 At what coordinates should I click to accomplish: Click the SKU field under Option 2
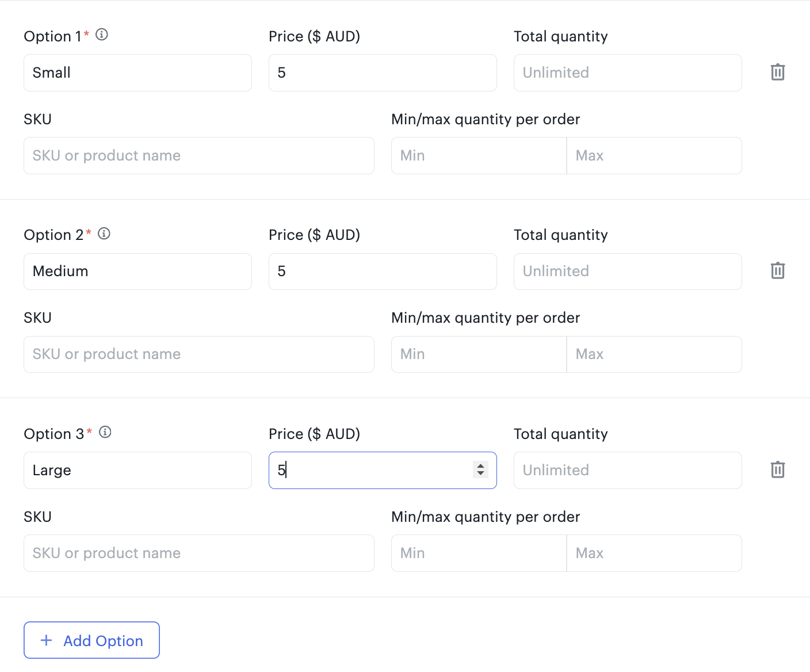click(x=199, y=354)
